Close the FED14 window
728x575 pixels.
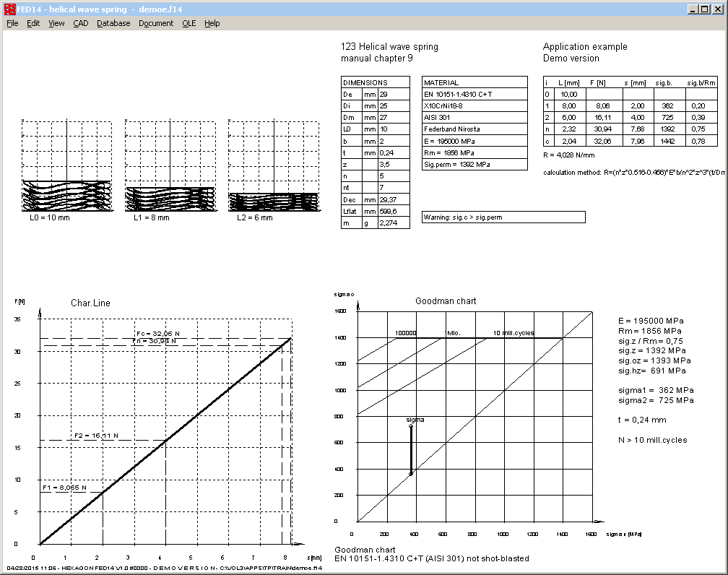coord(719,8)
